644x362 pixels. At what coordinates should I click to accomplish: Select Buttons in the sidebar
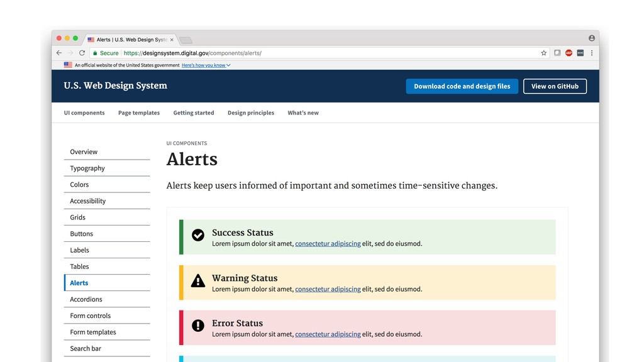tap(107, 234)
